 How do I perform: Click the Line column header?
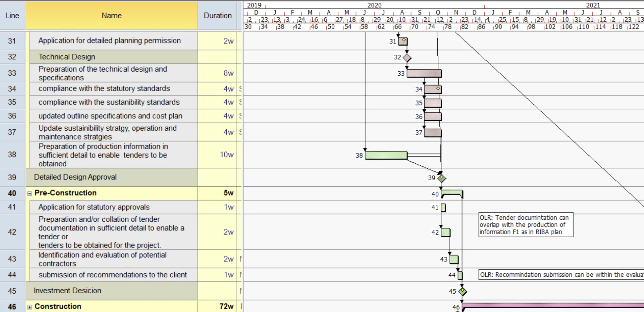click(12, 16)
